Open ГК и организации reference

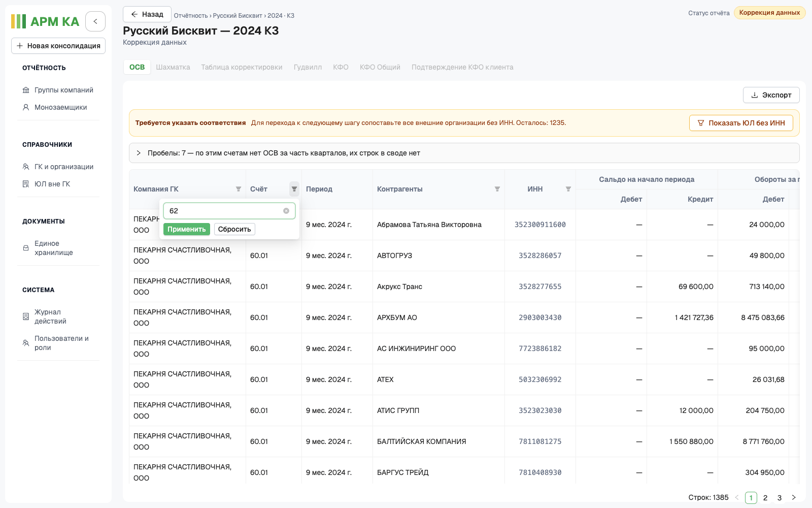58,167
